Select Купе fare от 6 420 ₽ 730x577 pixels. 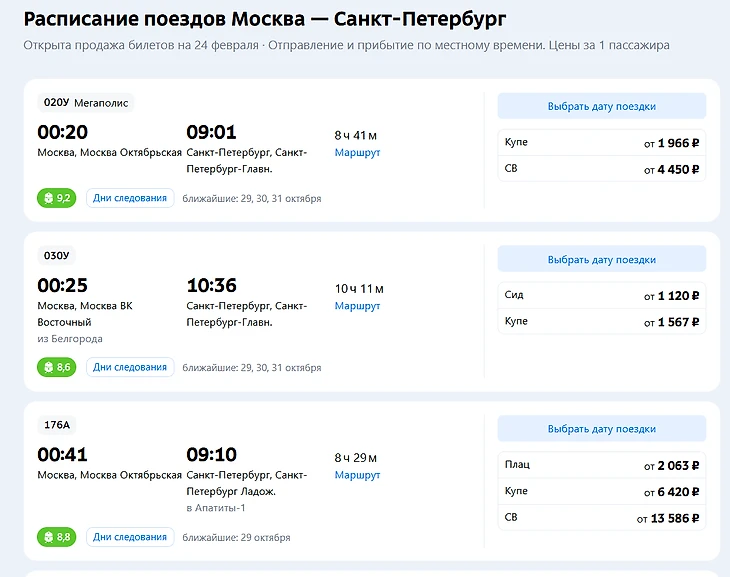point(602,491)
